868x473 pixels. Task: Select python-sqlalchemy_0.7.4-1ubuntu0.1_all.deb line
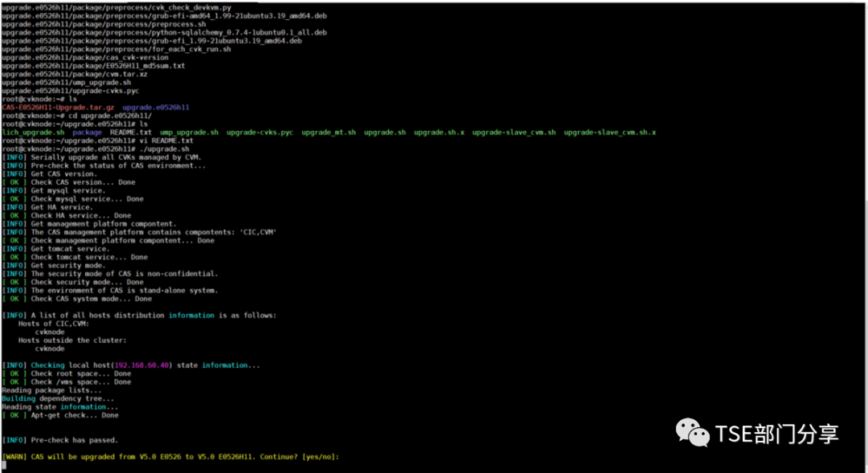click(x=164, y=33)
